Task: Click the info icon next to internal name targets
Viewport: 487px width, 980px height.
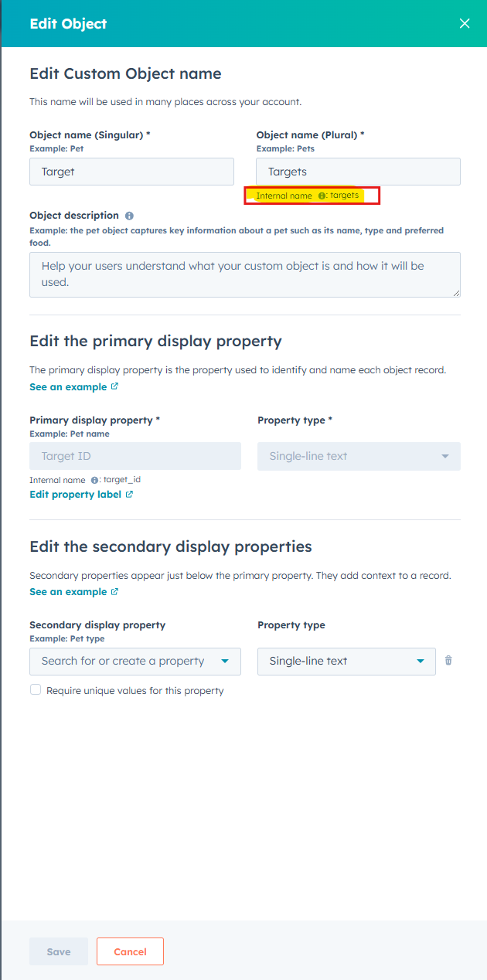Action: (322, 196)
